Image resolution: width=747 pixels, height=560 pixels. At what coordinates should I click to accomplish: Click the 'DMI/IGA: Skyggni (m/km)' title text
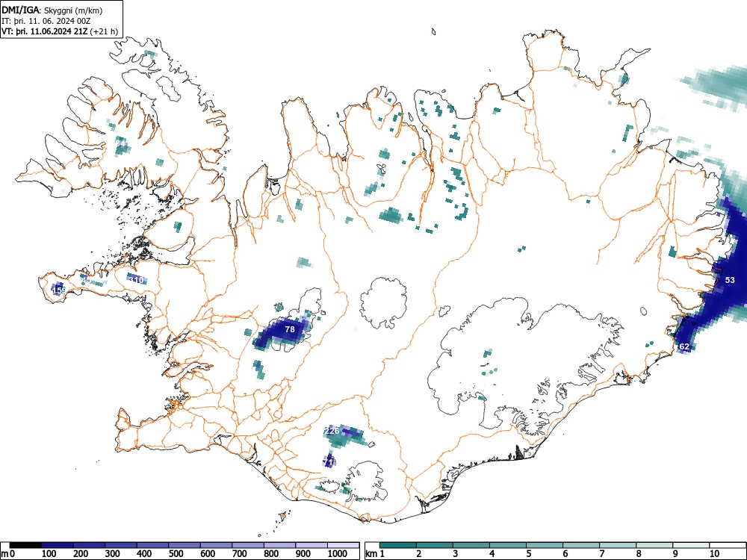[52, 10]
